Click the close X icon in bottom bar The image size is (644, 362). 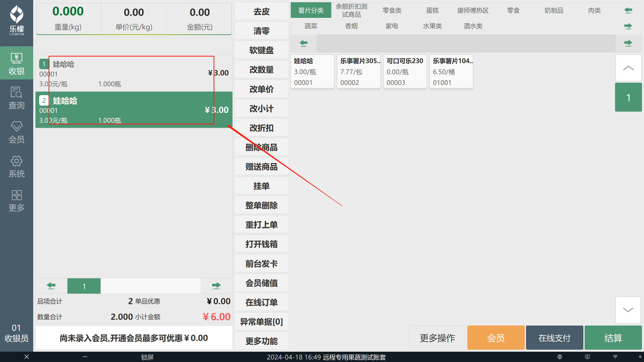coord(27,357)
